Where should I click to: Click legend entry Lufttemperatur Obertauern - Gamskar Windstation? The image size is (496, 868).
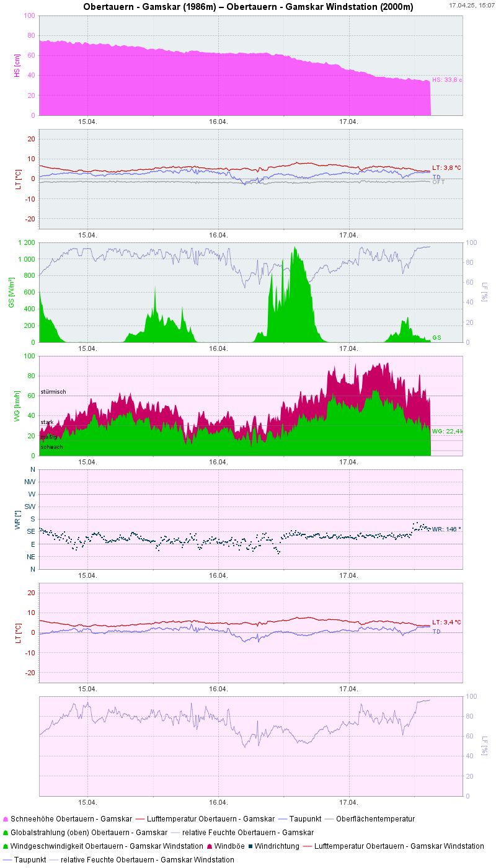click(399, 846)
